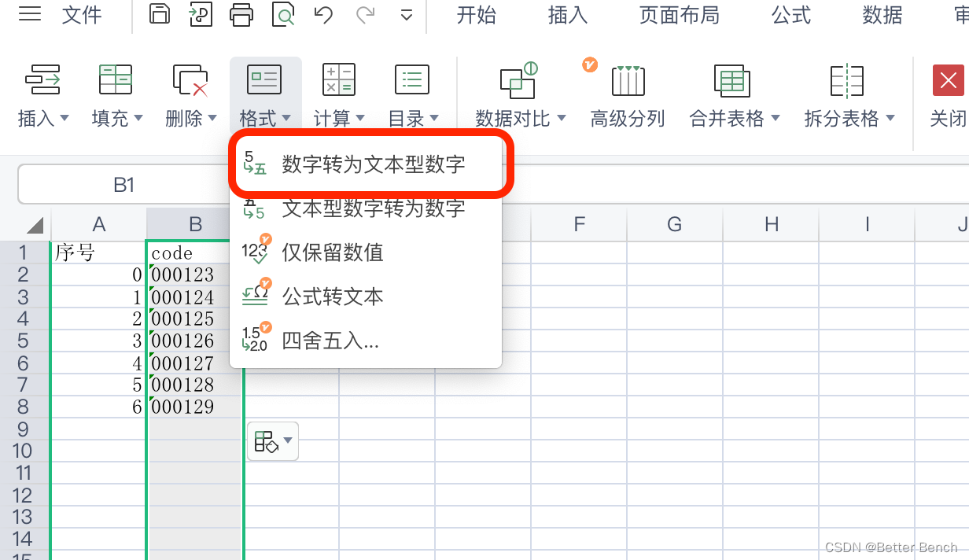Expand the 插入 tool dropdown arrow
The width and height of the screenshot is (969, 560).
[x=64, y=118]
